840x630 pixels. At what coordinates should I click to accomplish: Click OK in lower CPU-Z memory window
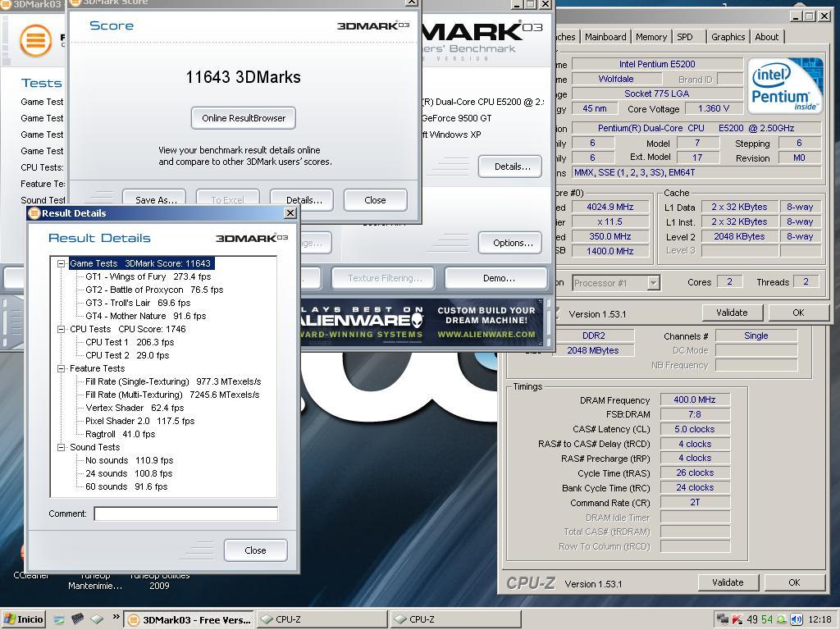tap(794, 582)
